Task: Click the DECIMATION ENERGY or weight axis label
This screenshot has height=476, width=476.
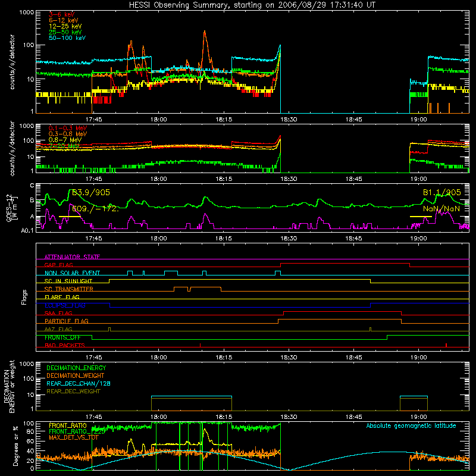Action: click(9, 387)
